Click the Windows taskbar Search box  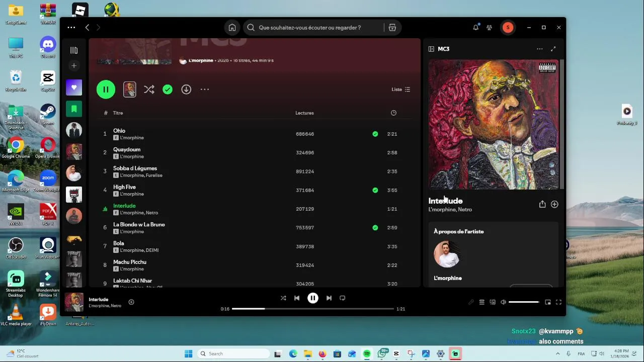233,354
